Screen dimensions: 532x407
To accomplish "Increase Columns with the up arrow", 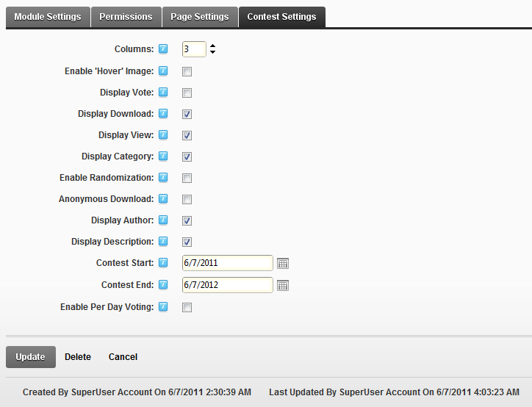I will pyautogui.click(x=213, y=46).
